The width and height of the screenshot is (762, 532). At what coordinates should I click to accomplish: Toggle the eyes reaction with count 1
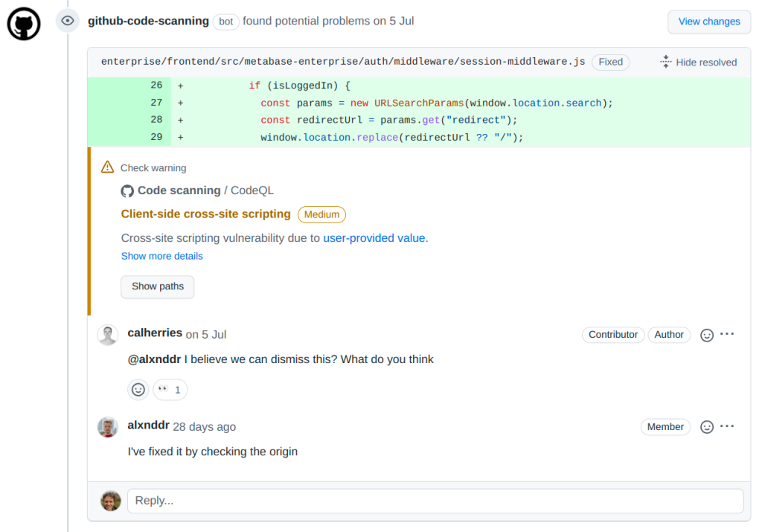[x=170, y=389]
